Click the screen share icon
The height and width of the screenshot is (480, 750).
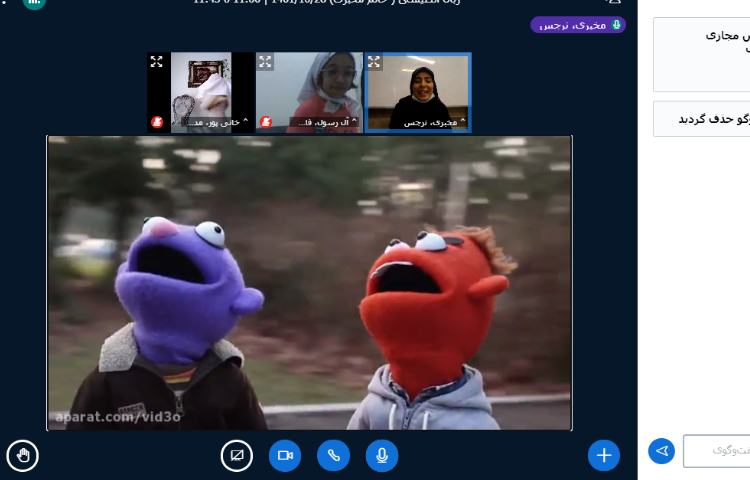pyautogui.click(x=237, y=456)
